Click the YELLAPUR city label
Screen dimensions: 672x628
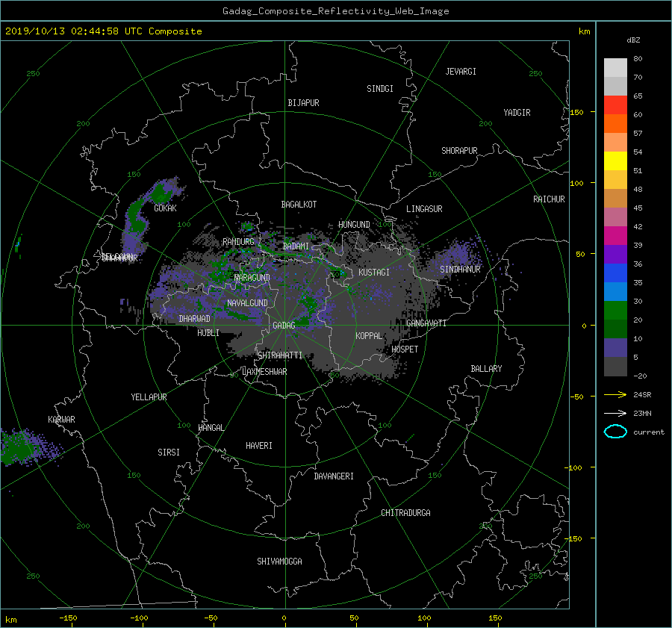point(149,397)
